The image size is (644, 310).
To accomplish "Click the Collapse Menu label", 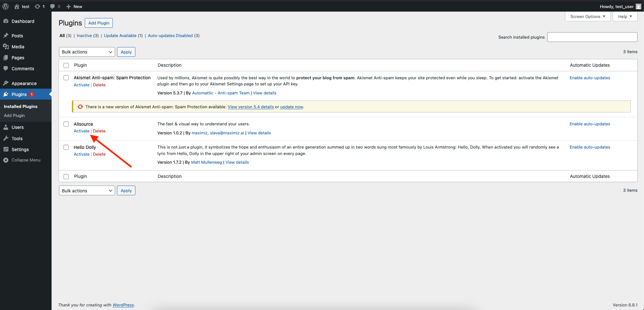I will tap(26, 160).
